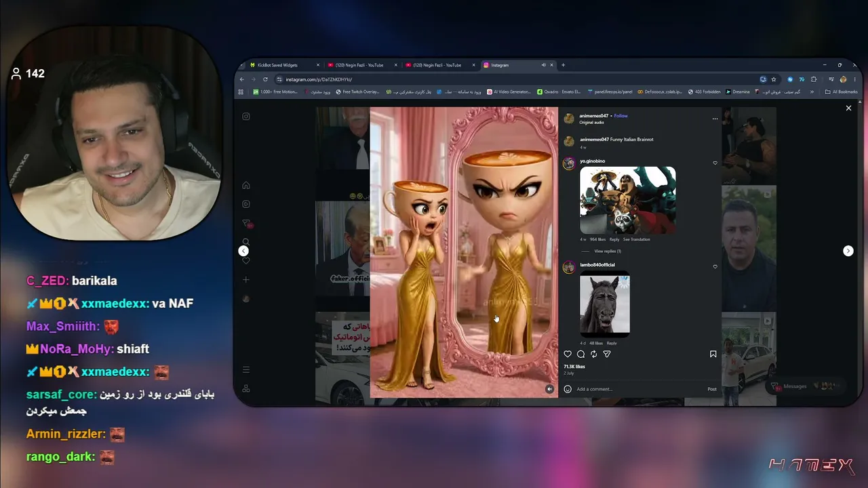Open the emoji picker in comment box
Image resolution: width=868 pixels, height=488 pixels.
(568, 389)
